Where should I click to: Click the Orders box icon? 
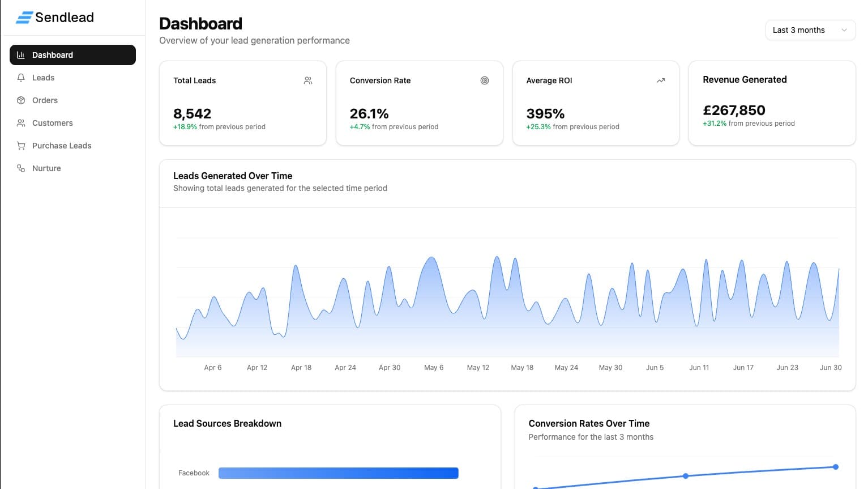tap(21, 100)
